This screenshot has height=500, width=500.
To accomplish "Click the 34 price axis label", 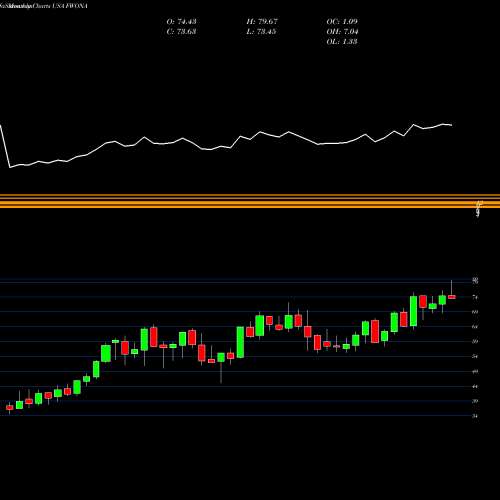I will [475, 416].
